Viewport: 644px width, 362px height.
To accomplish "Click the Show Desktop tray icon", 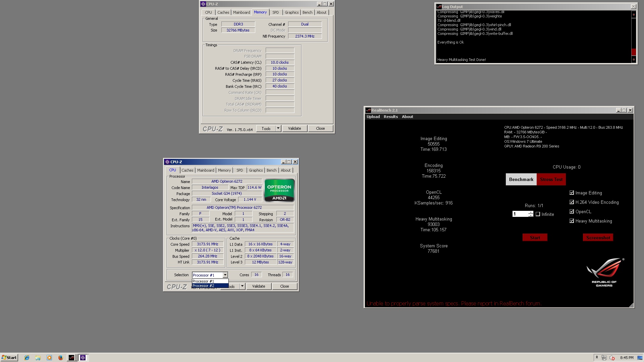I will click(640, 358).
